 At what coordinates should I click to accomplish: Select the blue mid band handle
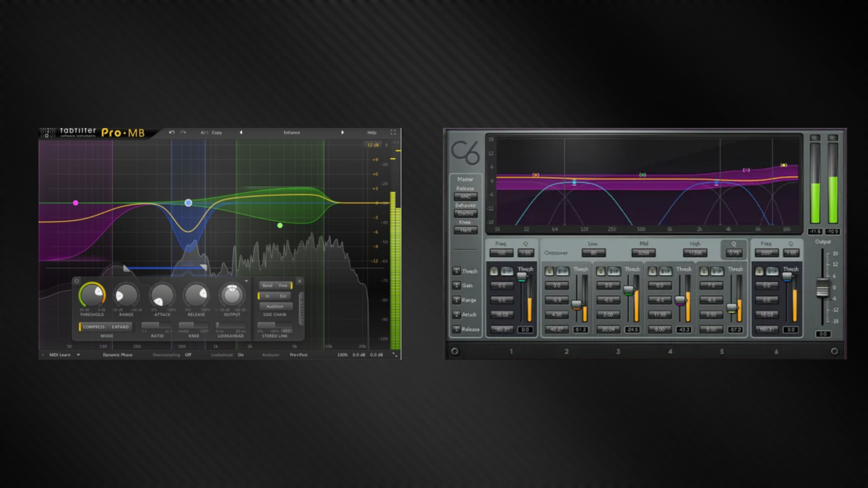189,203
